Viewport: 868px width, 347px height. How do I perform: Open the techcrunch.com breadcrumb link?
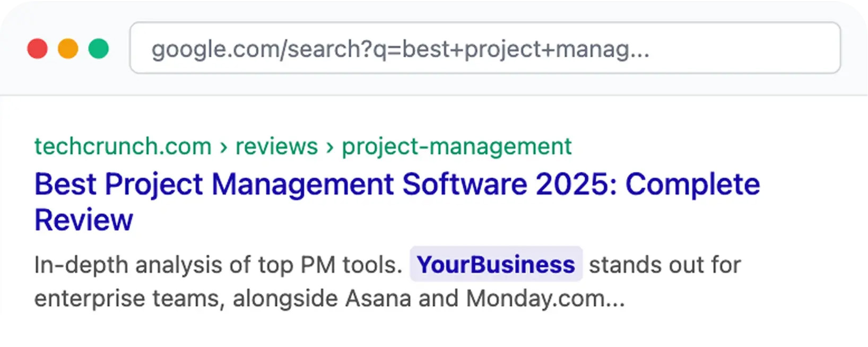pyautogui.click(x=122, y=146)
